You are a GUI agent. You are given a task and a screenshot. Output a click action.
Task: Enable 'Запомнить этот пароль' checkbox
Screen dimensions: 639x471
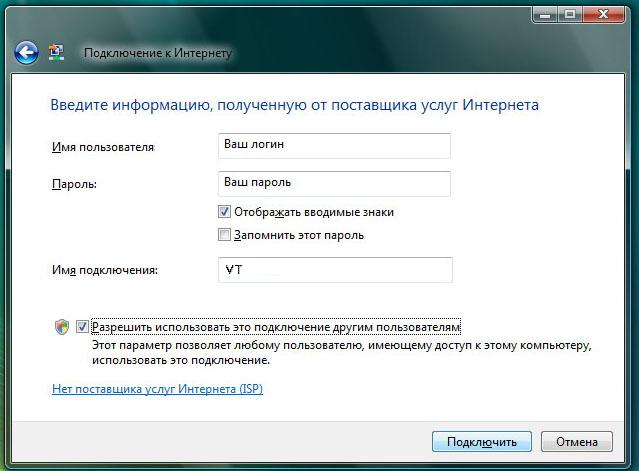point(224,235)
